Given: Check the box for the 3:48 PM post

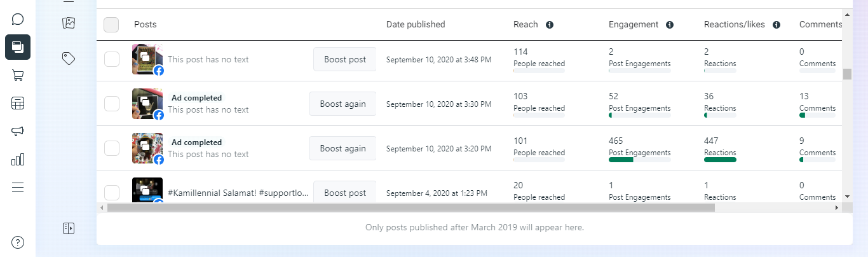Looking at the screenshot, I should click(111, 59).
